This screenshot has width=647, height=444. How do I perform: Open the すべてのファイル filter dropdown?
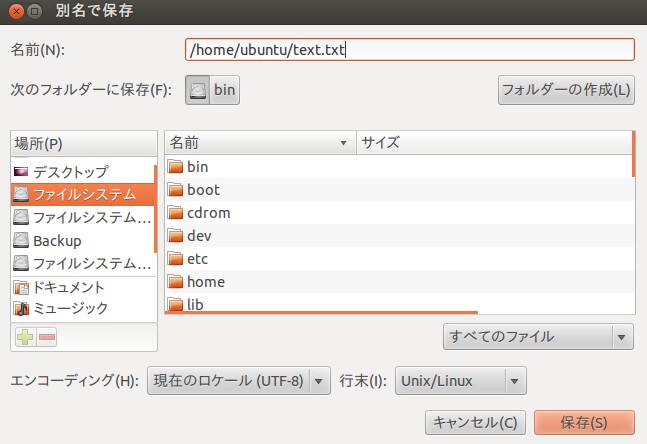tap(538, 337)
